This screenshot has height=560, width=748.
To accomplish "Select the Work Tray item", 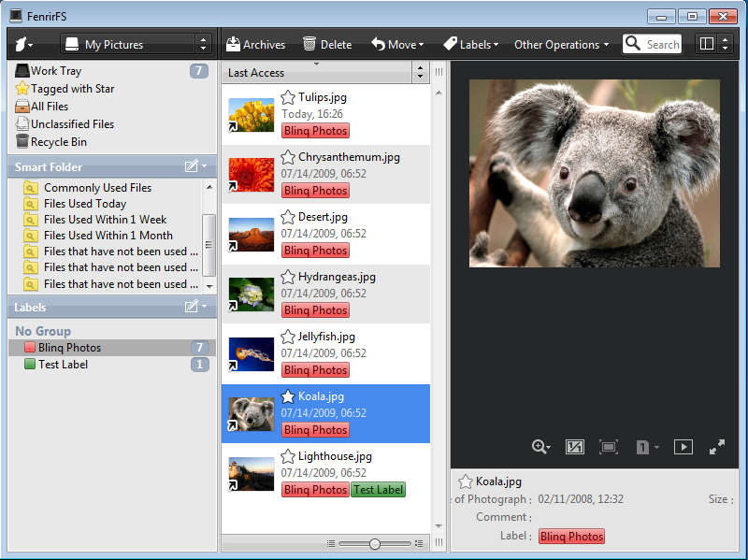I will 111,71.
